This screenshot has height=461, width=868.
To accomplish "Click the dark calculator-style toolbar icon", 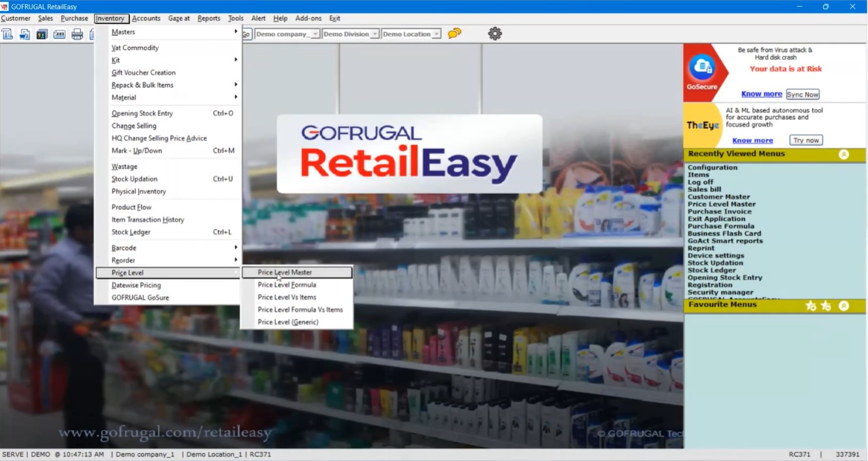I will (x=42, y=34).
